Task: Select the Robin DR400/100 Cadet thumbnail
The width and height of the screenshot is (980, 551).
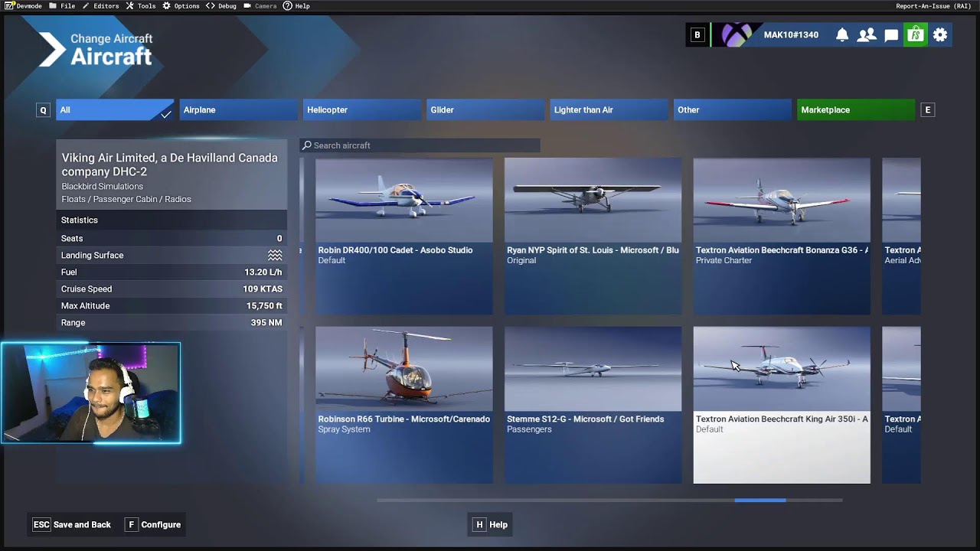Action: [404, 201]
